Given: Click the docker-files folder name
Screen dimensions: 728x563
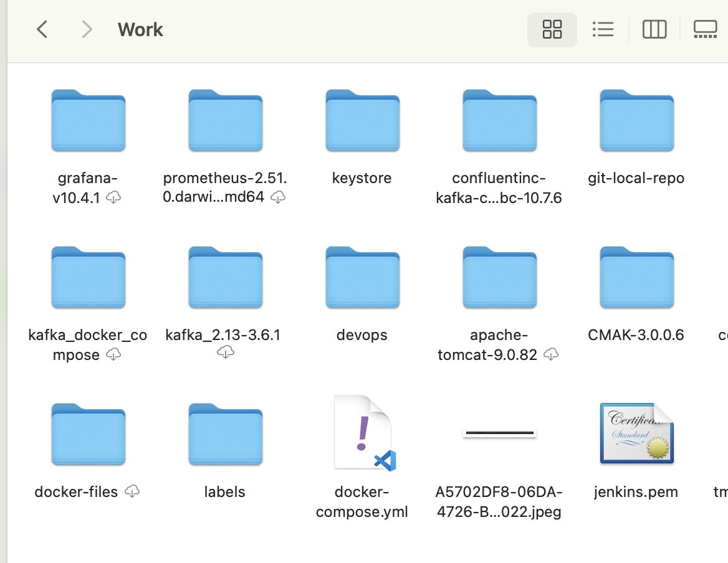Looking at the screenshot, I should click(76, 491).
